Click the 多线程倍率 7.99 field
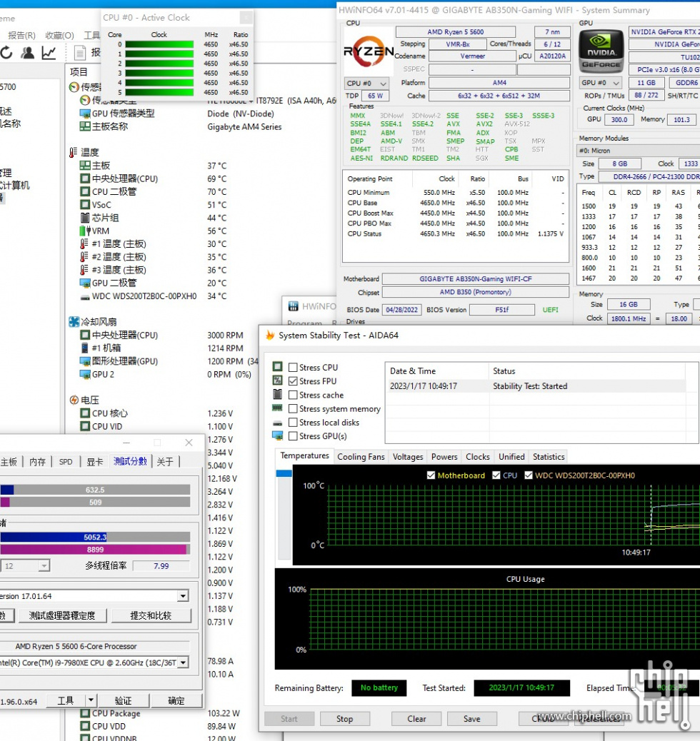The height and width of the screenshot is (741, 700). coord(161,565)
